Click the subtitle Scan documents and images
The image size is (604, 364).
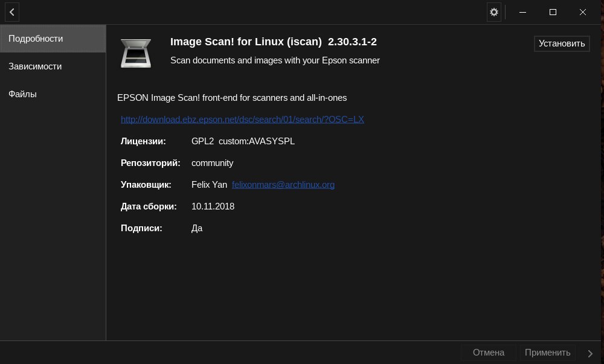pos(275,60)
